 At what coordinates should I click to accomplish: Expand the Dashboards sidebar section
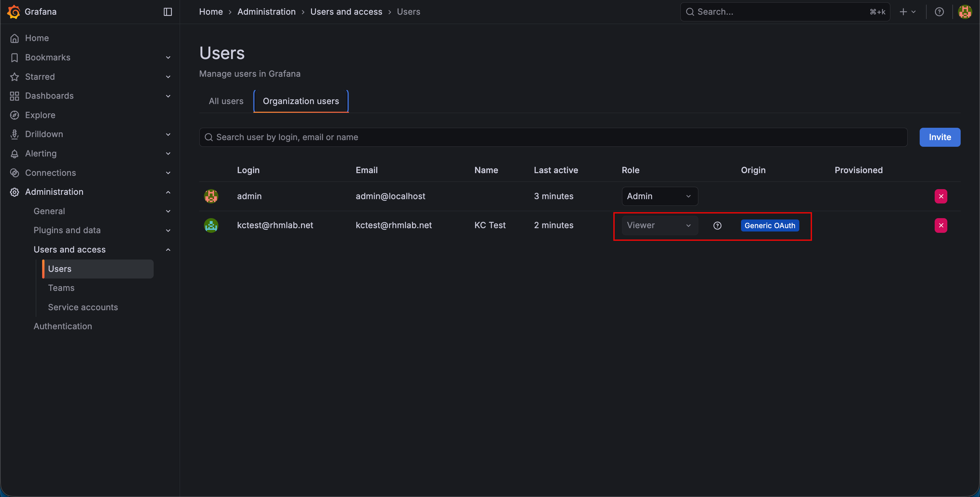click(x=168, y=96)
